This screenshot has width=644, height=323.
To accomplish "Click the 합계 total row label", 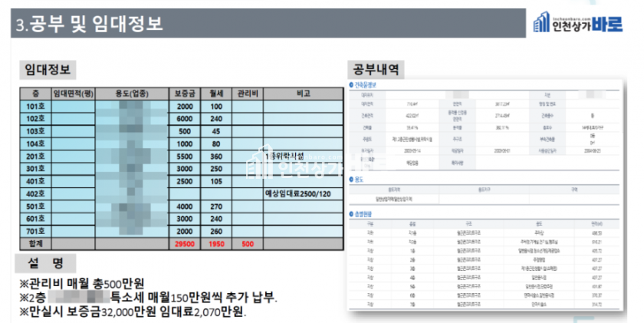I will coord(34,243).
